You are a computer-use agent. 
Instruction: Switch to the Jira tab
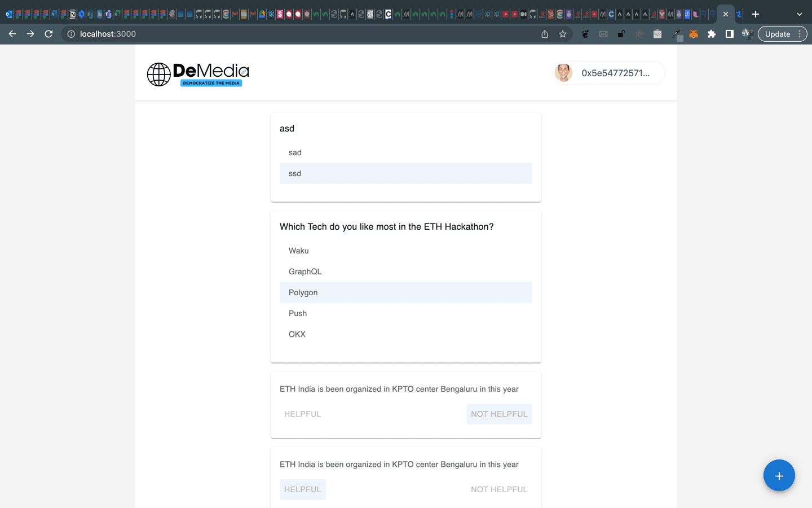click(x=81, y=14)
